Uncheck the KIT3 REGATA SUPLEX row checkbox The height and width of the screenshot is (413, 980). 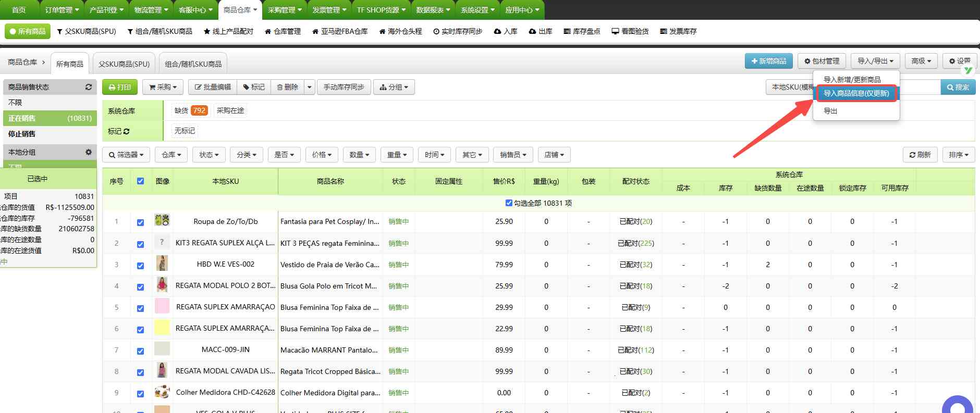(140, 244)
